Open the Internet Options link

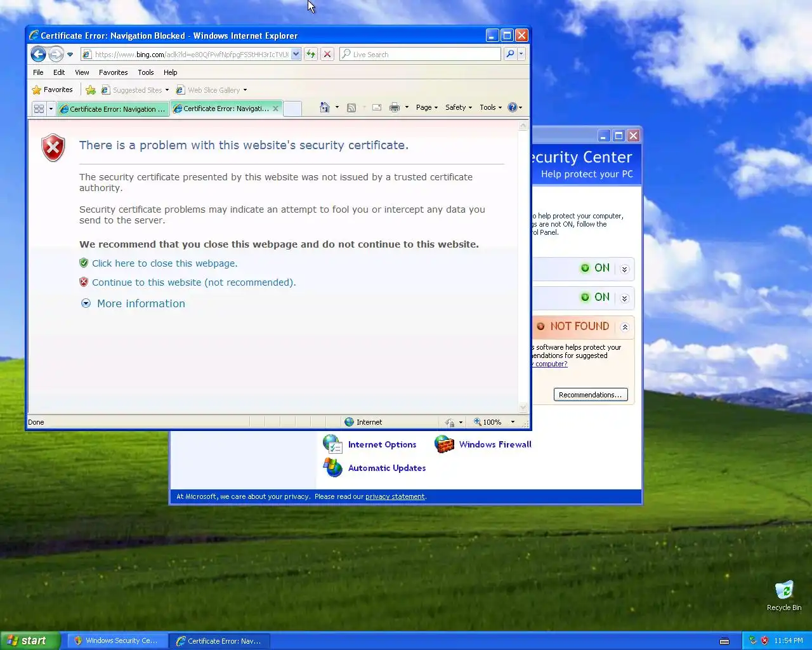tap(382, 444)
